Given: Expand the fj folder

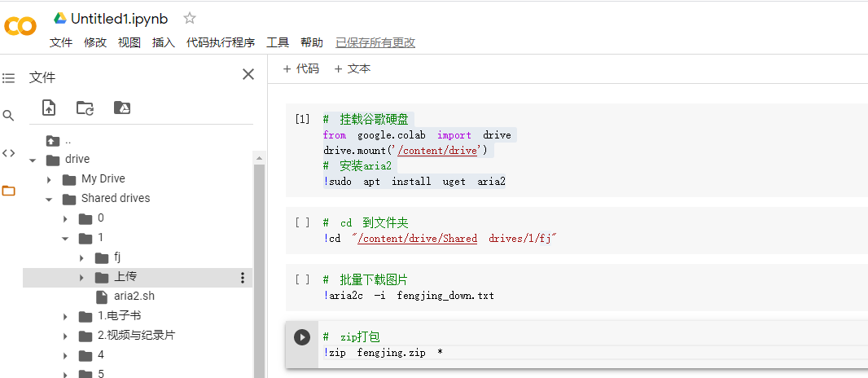Looking at the screenshot, I should point(82,258).
